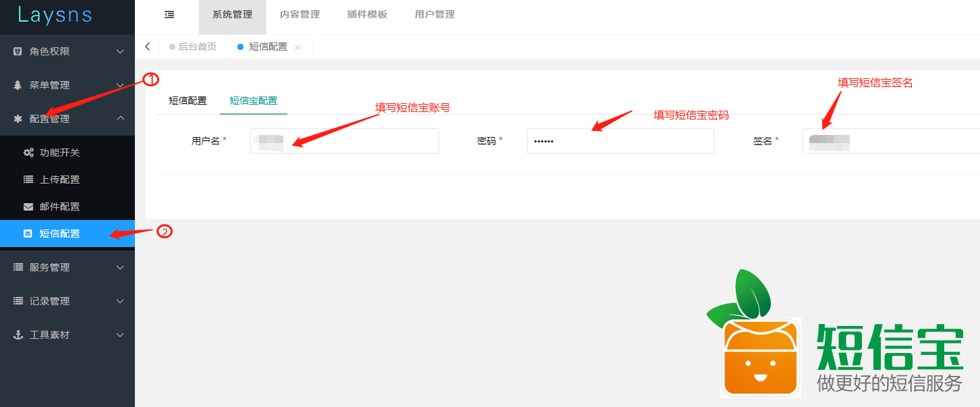This screenshot has width=980, height=407.
Task: Click the tab scroll-left arrow
Action: (148, 47)
